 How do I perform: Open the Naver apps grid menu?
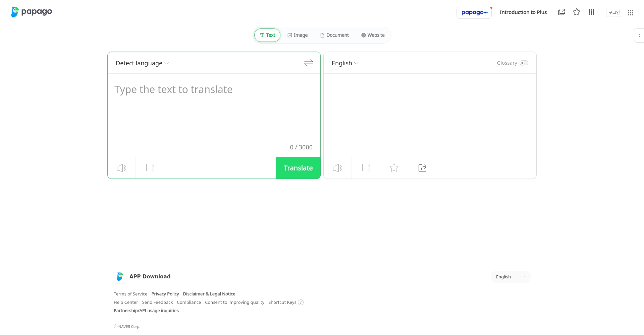(x=631, y=12)
